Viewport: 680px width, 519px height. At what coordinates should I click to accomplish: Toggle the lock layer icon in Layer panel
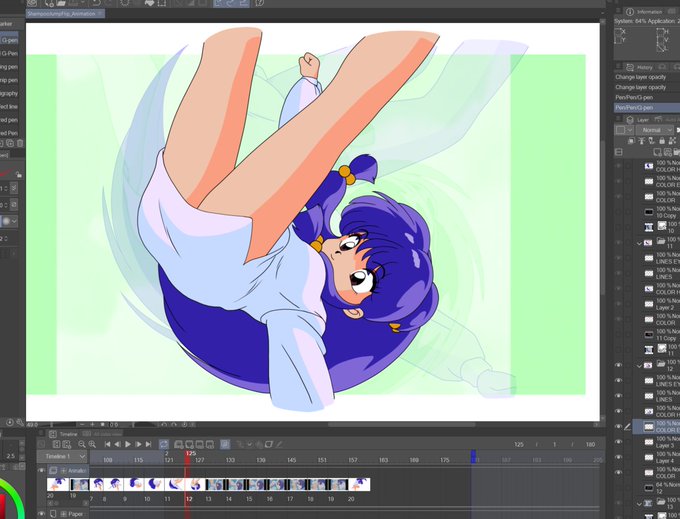(662, 141)
